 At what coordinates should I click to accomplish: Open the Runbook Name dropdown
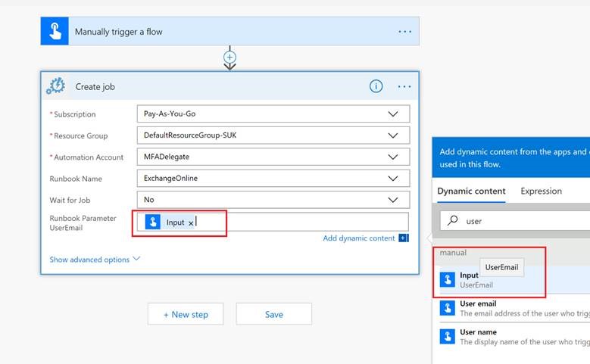point(392,179)
